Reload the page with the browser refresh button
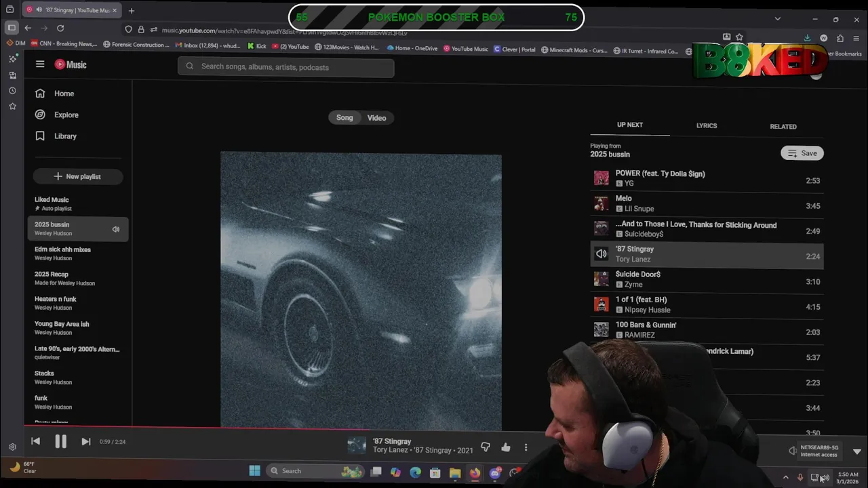Viewport: 868px width, 488px height. pos(60,28)
